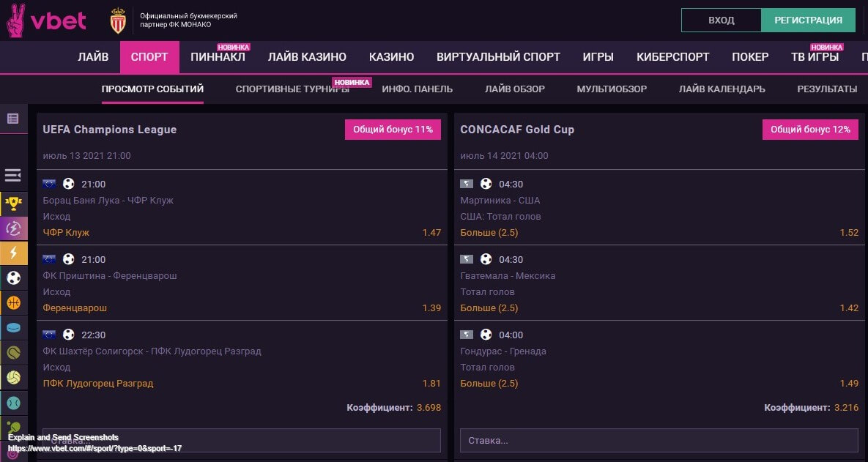This screenshot has height=462, width=868.
Task: Click the EU flag for Борац Баня Лука match
Action: click(49, 184)
